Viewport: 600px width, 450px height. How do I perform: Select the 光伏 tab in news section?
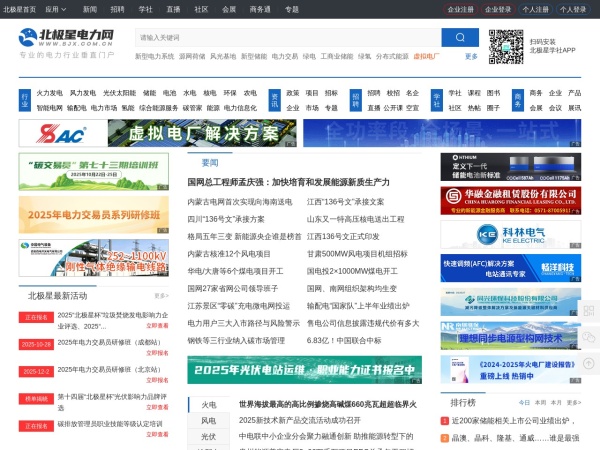point(209,437)
